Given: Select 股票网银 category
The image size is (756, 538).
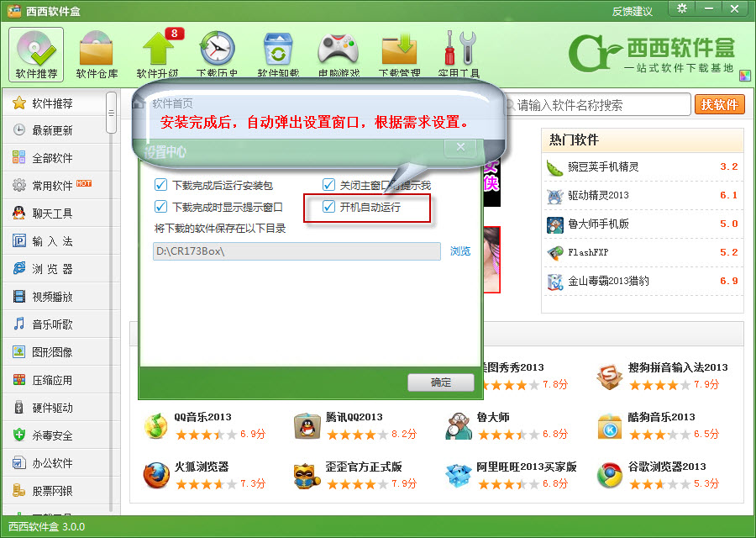Looking at the screenshot, I should pyautogui.click(x=55, y=491).
